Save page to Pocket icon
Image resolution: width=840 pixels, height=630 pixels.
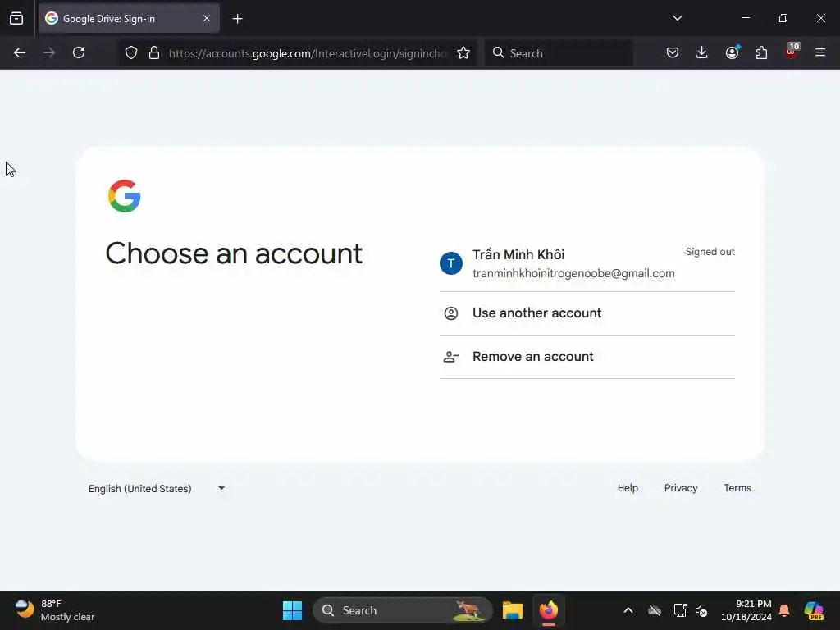coord(673,52)
